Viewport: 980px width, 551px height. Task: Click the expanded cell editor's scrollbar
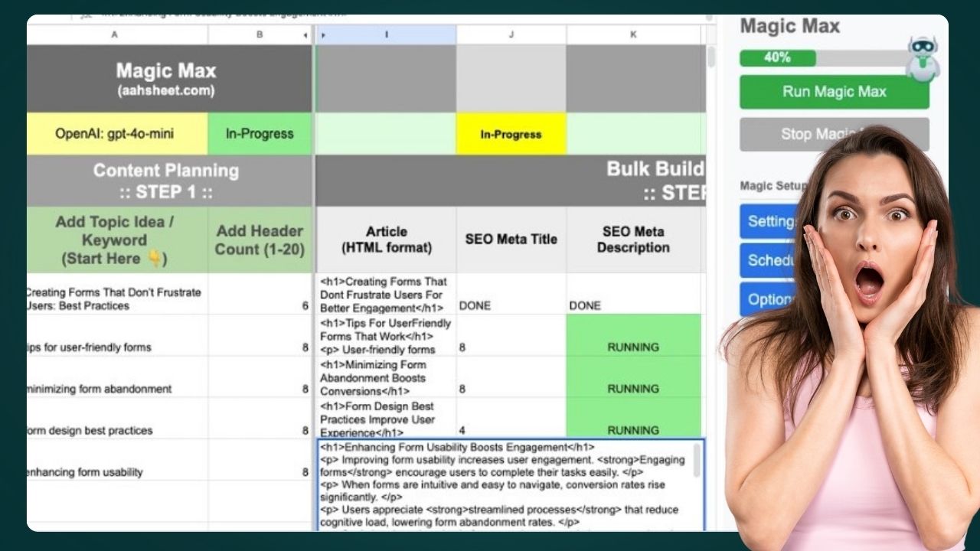click(697, 461)
